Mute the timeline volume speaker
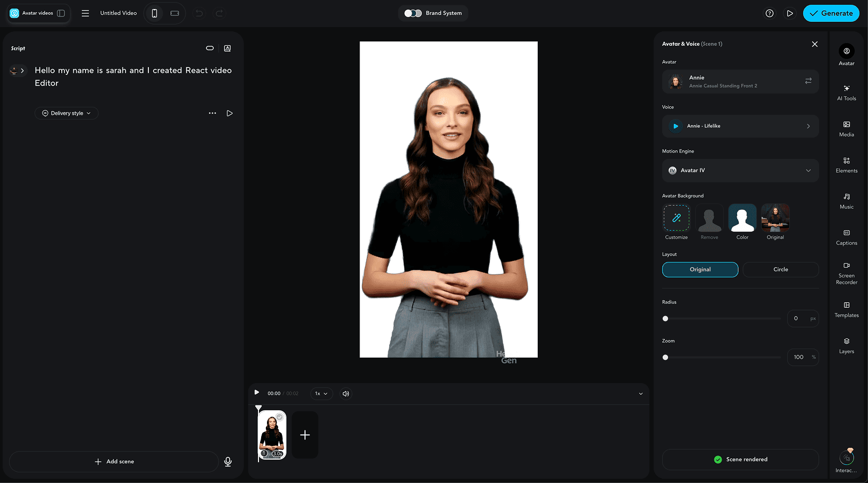 (x=346, y=394)
